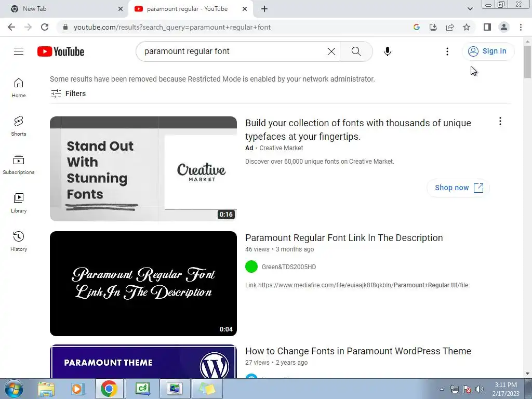Open Paramount Regular Font Link video title
532x399 pixels.
344,238
